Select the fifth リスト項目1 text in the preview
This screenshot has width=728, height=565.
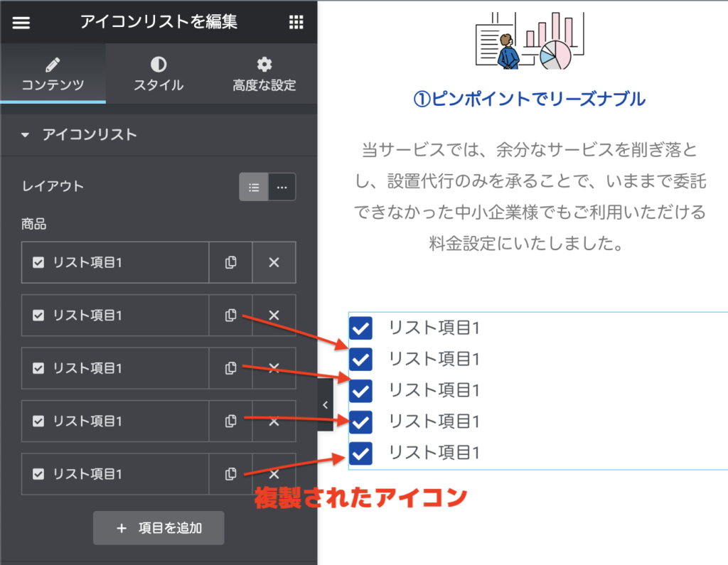[434, 453]
